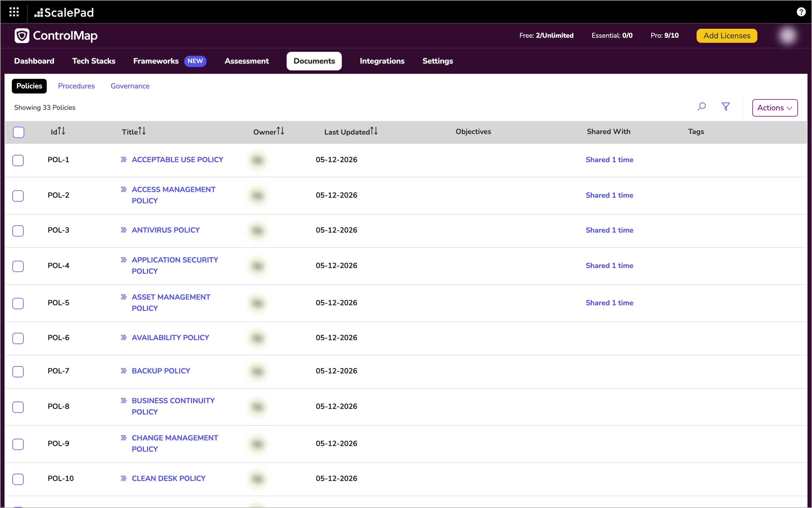The width and height of the screenshot is (812, 508).
Task: Click document icon beside Backup Policy
Action: pyautogui.click(x=124, y=371)
